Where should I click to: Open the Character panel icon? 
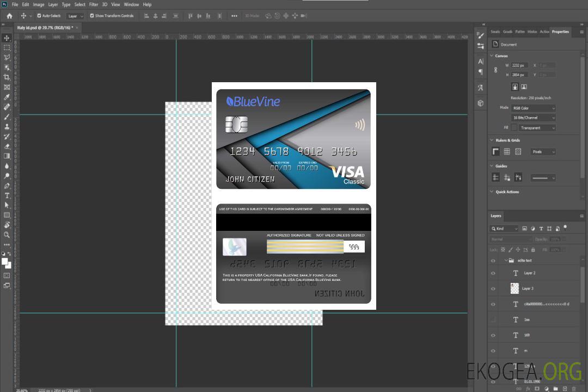[481, 62]
